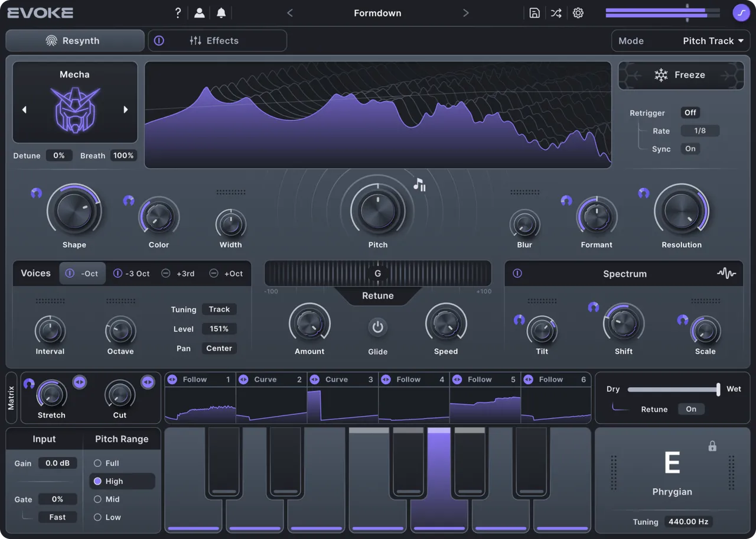This screenshot has height=539, width=756.
Task: Switch to the Effects tab
Action: [223, 40]
